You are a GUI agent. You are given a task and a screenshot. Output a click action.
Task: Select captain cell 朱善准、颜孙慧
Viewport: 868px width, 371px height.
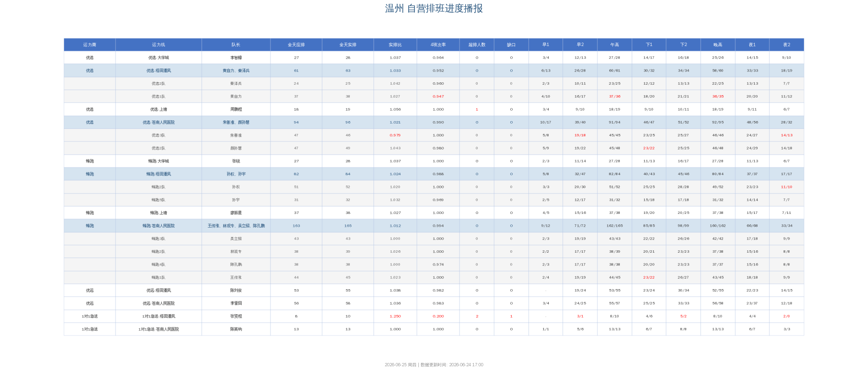click(236, 122)
